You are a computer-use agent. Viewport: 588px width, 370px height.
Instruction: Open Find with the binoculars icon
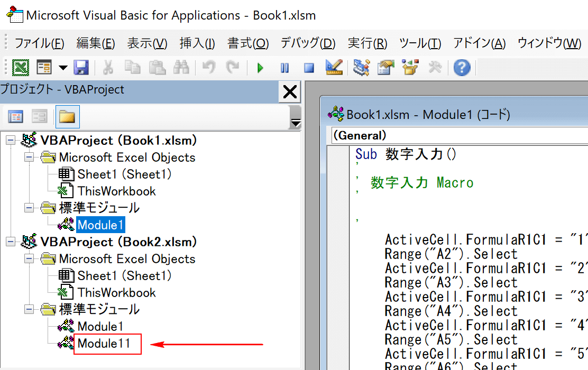[x=181, y=68]
